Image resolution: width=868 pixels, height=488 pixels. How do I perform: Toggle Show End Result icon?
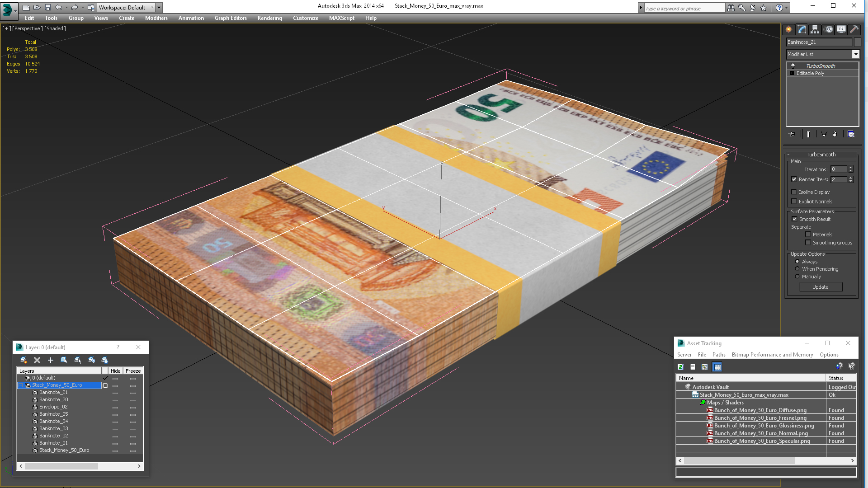808,134
